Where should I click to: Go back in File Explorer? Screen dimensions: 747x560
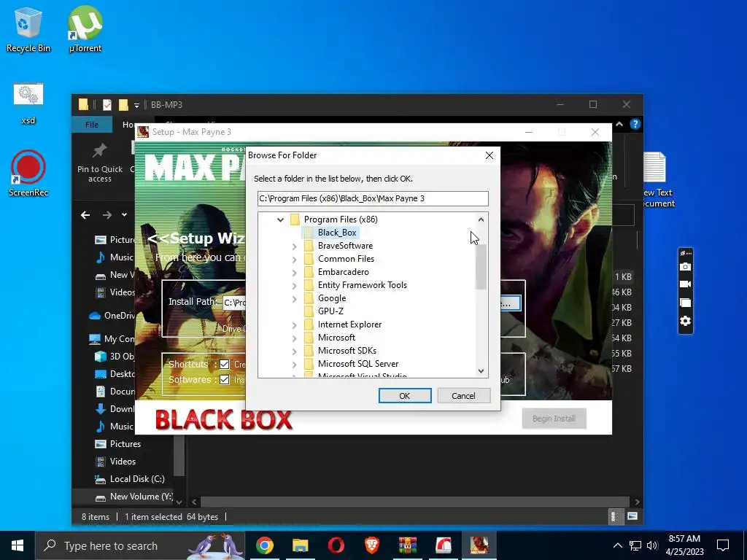click(85, 215)
